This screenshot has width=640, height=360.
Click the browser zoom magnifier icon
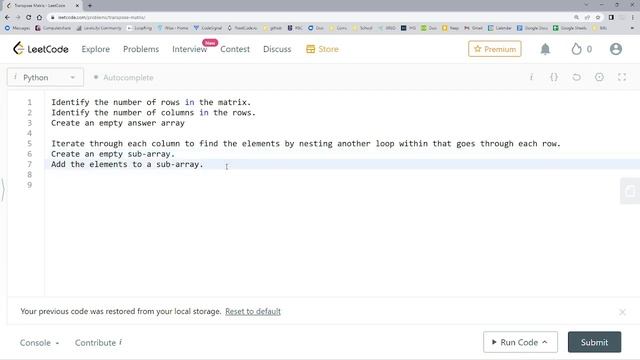tap(576, 17)
